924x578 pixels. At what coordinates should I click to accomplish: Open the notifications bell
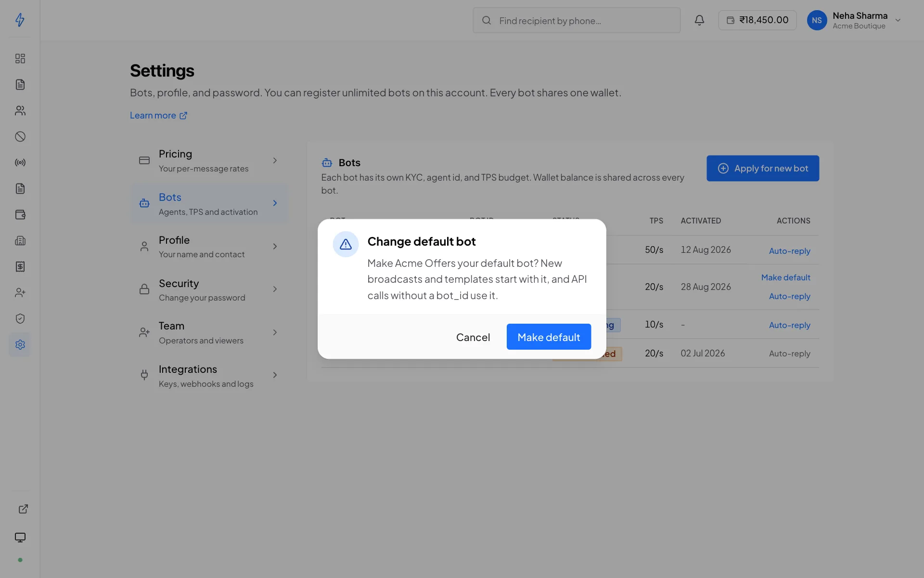click(x=699, y=20)
